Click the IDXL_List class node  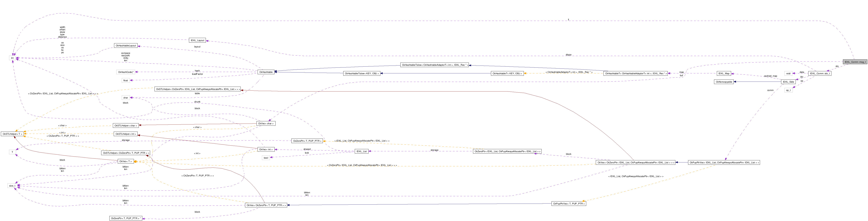click(361, 151)
